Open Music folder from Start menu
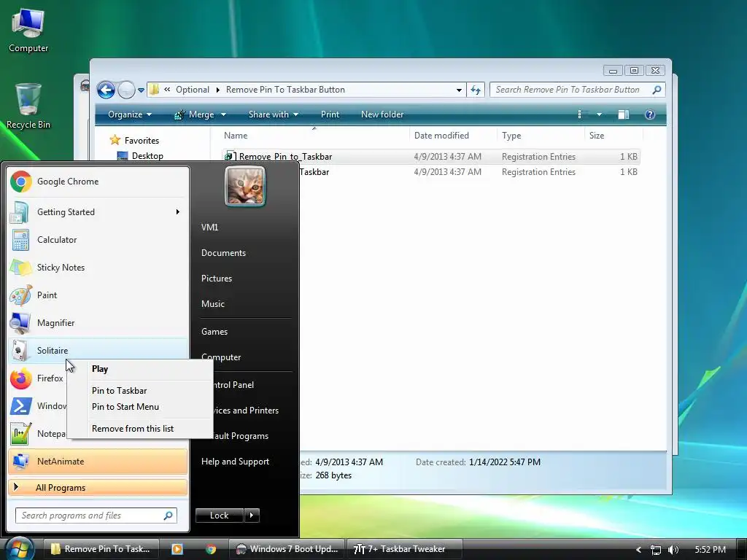 pyautogui.click(x=212, y=304)
